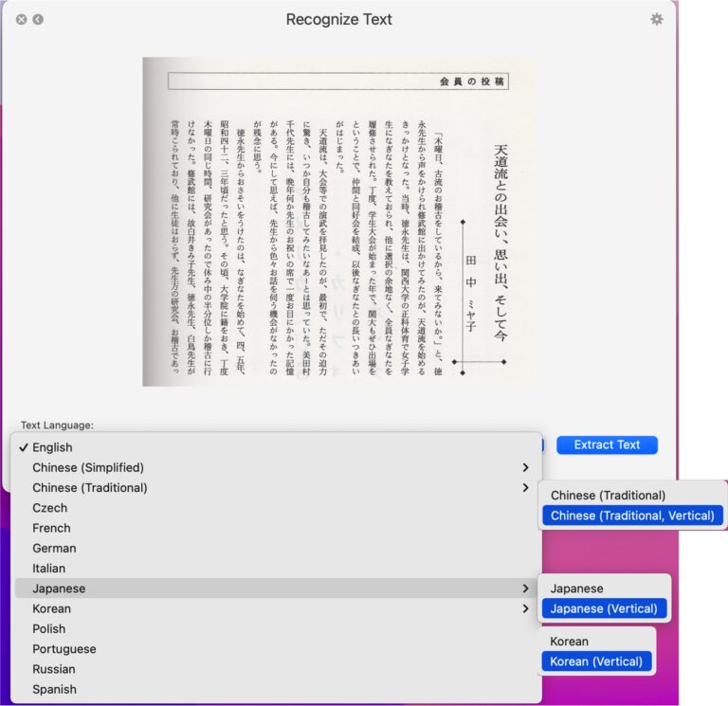Choose Russian from the language list
This screenshot has height=706, width=728.
coord(53,669)
